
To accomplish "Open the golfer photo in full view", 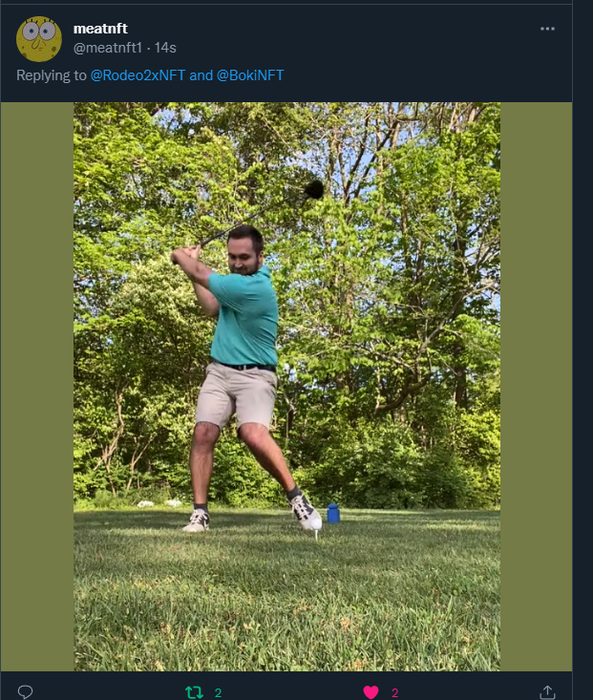I will [286, 387].
